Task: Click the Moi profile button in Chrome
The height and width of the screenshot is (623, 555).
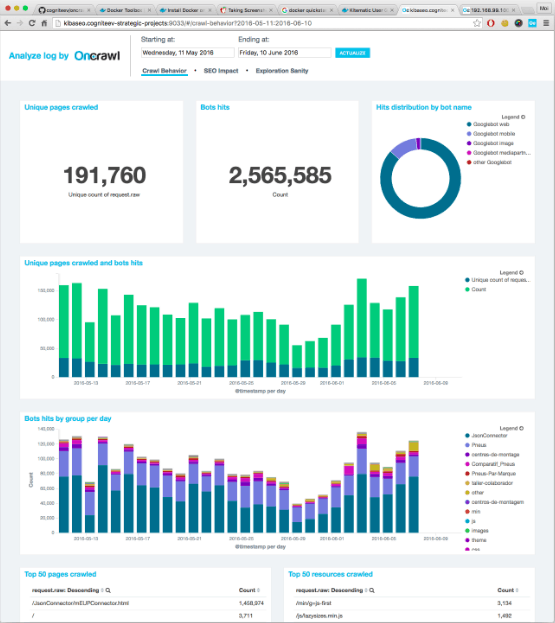Action: 543,8
